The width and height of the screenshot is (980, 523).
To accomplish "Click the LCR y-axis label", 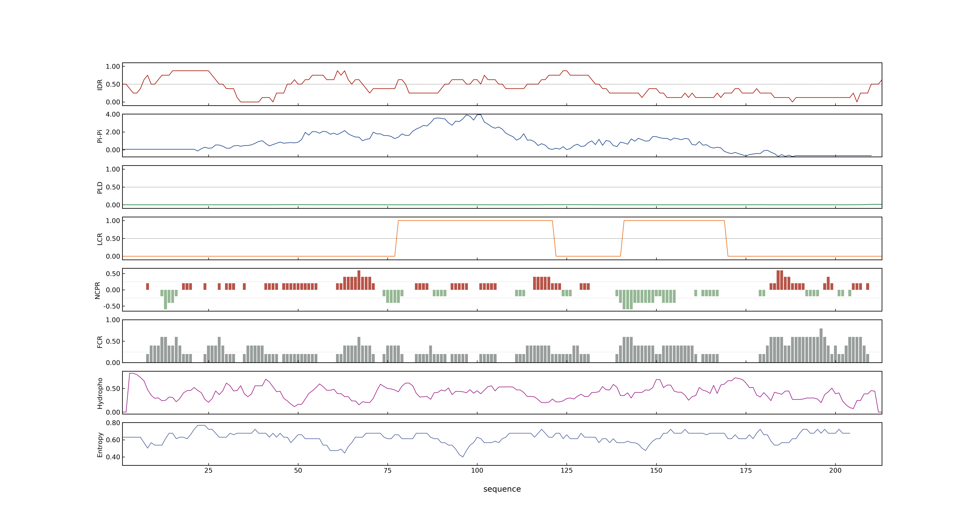I will tap(100, 239).
